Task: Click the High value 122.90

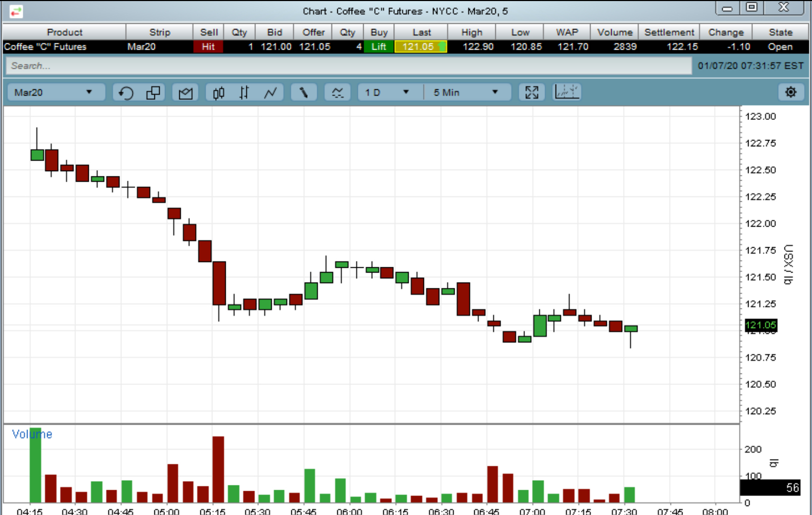Action: 478,46
